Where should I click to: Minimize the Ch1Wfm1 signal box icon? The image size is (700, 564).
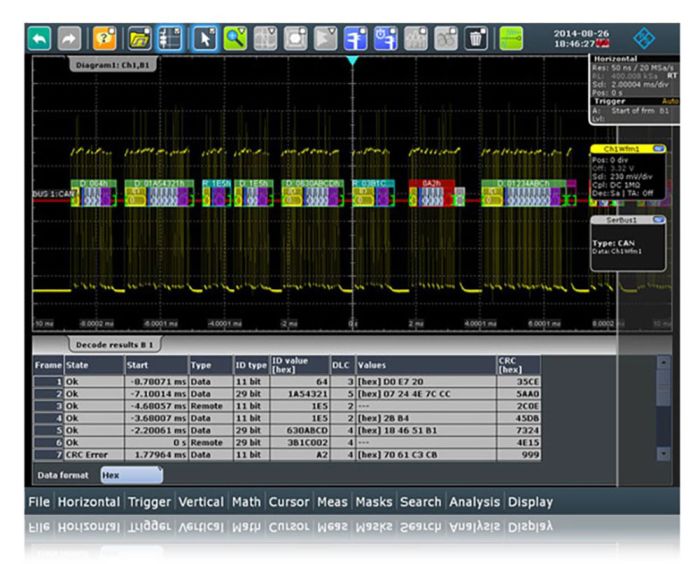click(x=658, y=149)
